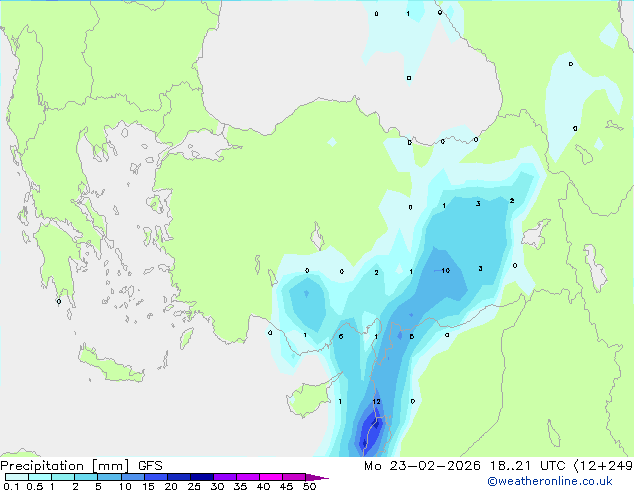
Task: Open the weatheronline.co.uk credit link
Action: (x=550, y=481)
